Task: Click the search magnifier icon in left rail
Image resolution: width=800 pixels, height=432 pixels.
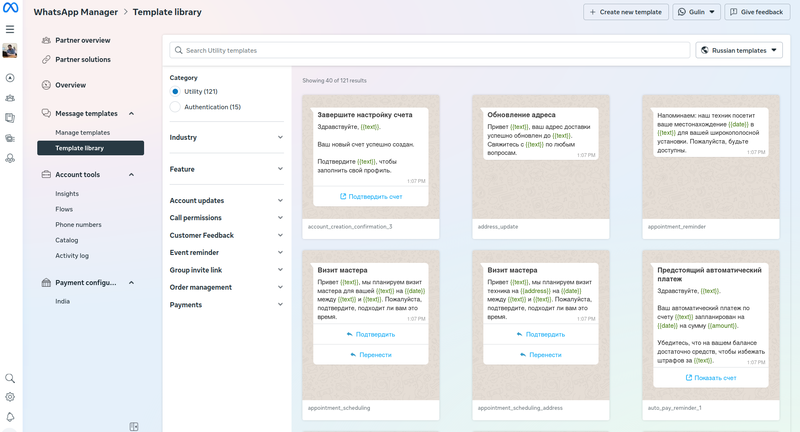Action: click(x=10, y=378)
